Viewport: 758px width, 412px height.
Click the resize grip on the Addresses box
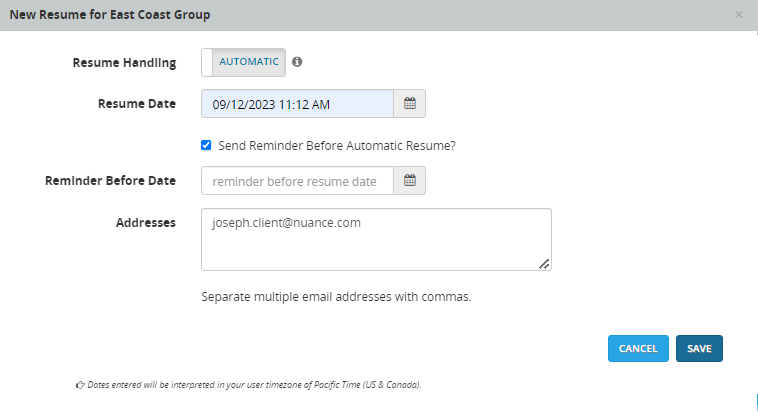[544, 263]
